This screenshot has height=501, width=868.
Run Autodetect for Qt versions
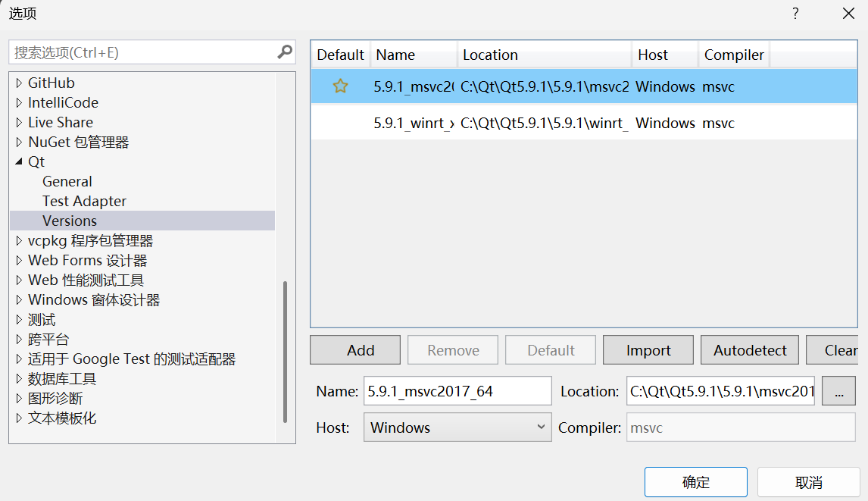coord(749,349)
